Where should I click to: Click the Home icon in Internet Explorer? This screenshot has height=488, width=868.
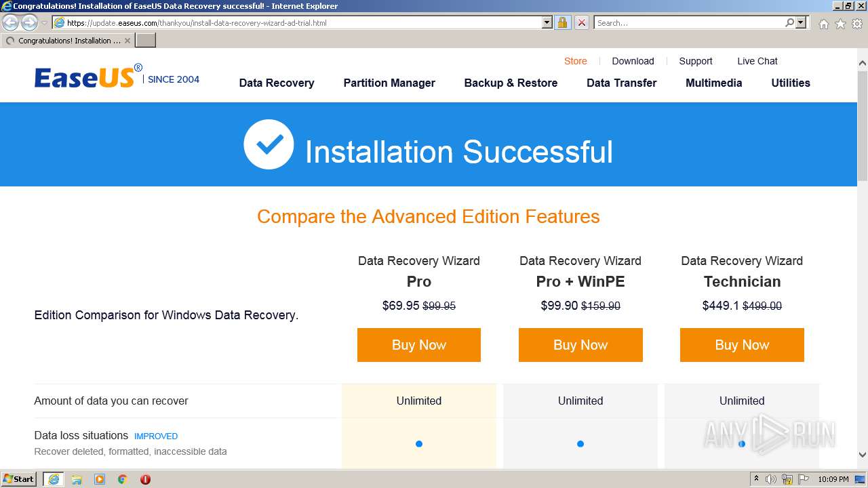pos(823,24)
